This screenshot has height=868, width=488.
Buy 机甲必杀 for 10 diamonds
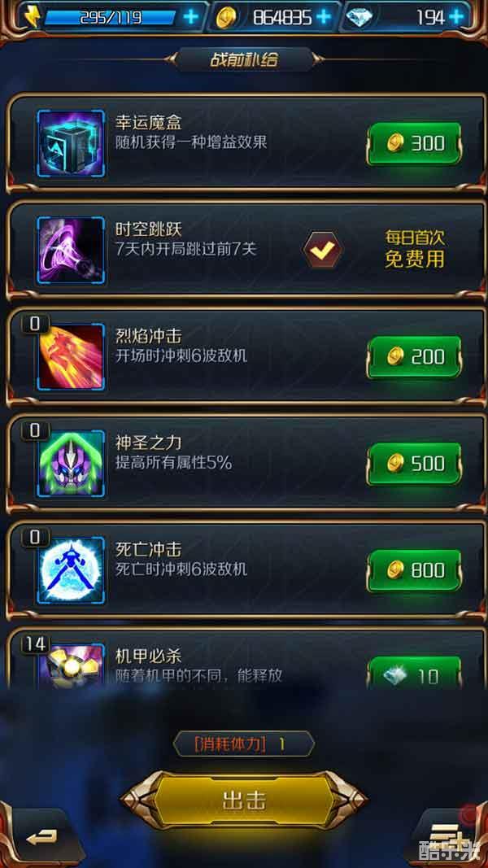tap(415, 673)
